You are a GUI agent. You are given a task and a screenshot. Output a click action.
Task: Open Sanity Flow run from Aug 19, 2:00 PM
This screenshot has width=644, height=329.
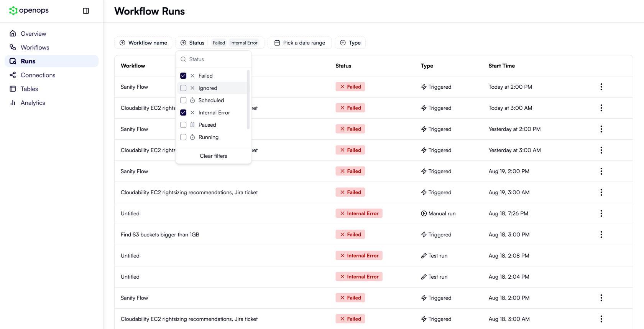coord(134,171)
